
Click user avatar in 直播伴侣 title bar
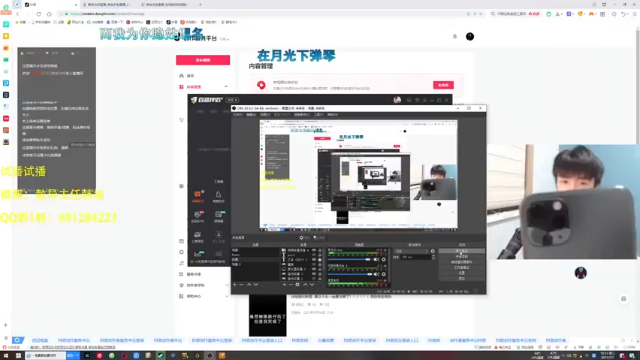(x=397, y=100)
